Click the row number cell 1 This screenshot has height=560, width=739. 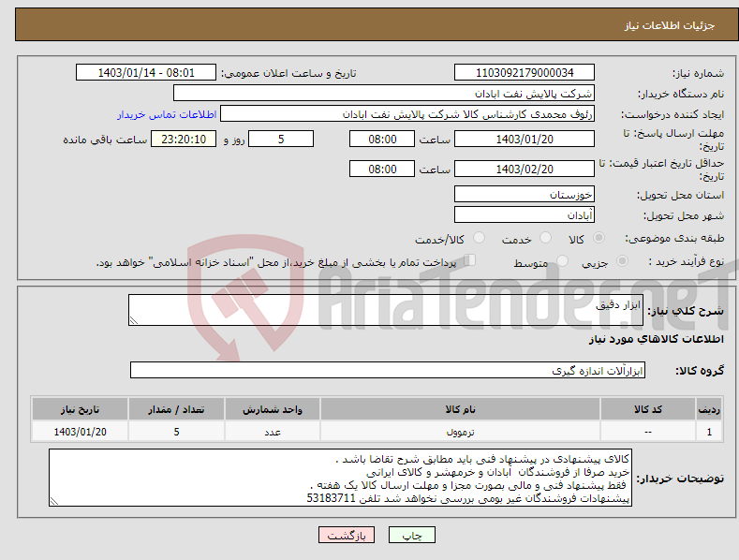tap(709, 432)
